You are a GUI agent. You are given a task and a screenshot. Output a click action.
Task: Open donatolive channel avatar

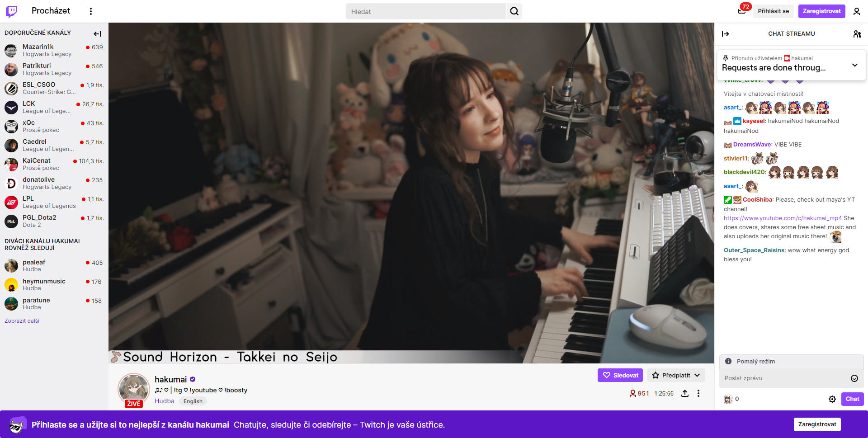pos(11,183)
